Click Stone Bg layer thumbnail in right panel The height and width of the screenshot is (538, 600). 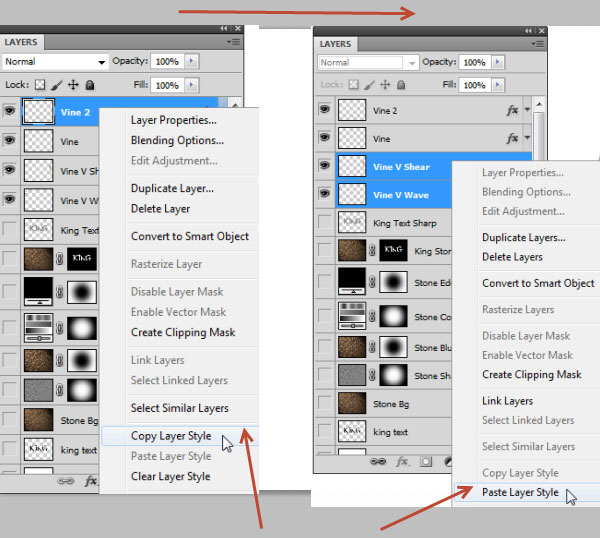click(352, 404)
